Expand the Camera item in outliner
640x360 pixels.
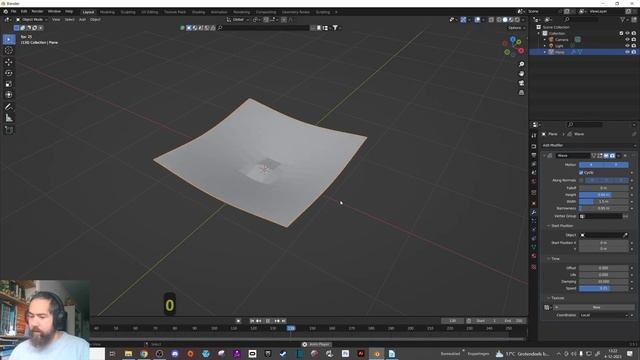pyautogui.click(x=545, y=40)
